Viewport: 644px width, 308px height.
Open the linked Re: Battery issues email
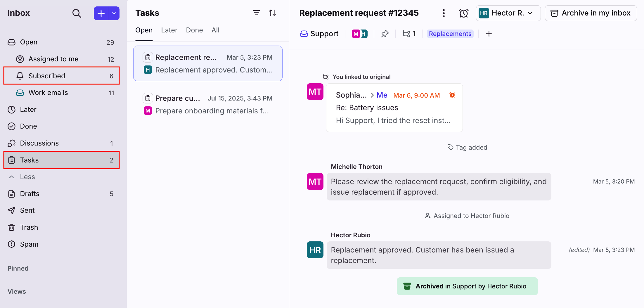click(x=394, y=108)
